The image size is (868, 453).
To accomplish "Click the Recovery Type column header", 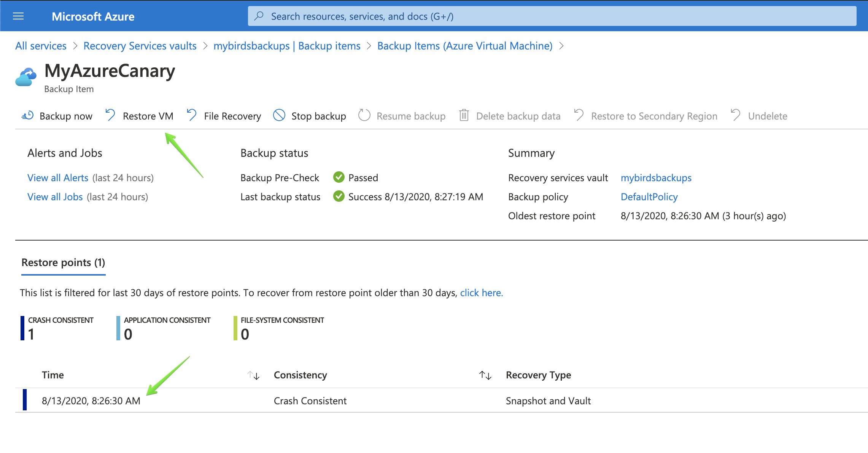I will (x=539, y=375).
